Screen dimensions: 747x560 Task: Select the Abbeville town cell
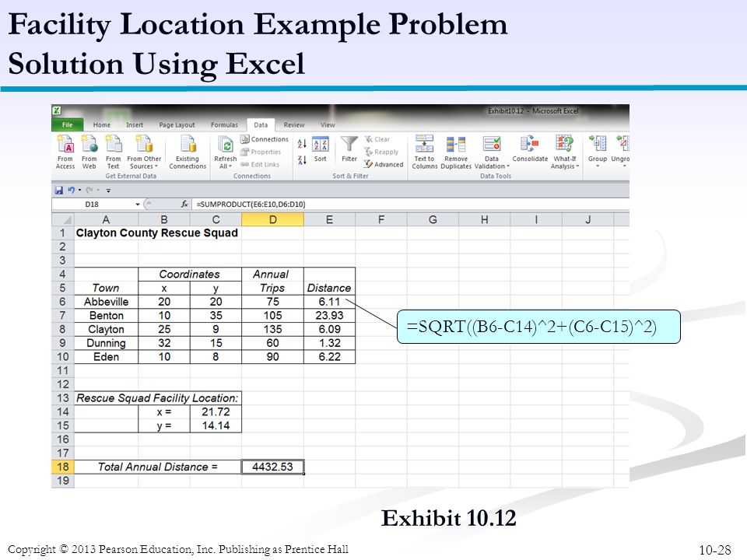[107, 302]
